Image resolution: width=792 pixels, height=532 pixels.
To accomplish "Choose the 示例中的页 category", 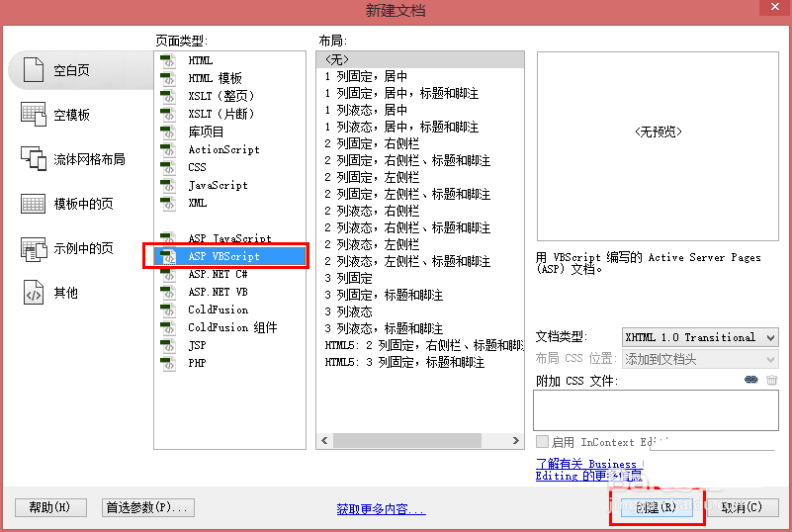I will pos(66,248).
